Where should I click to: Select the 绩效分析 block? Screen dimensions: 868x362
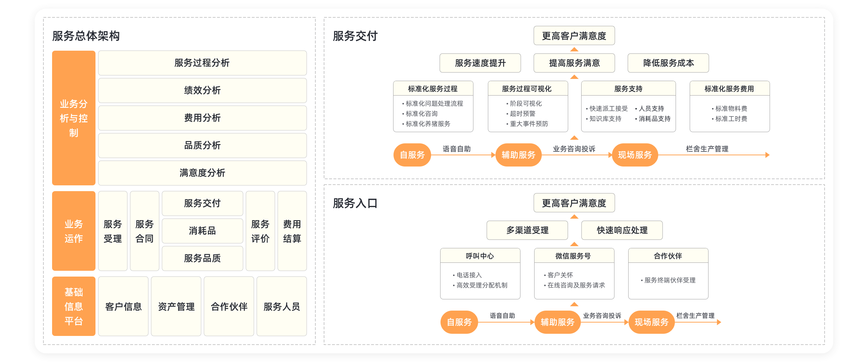pos(202,90)
